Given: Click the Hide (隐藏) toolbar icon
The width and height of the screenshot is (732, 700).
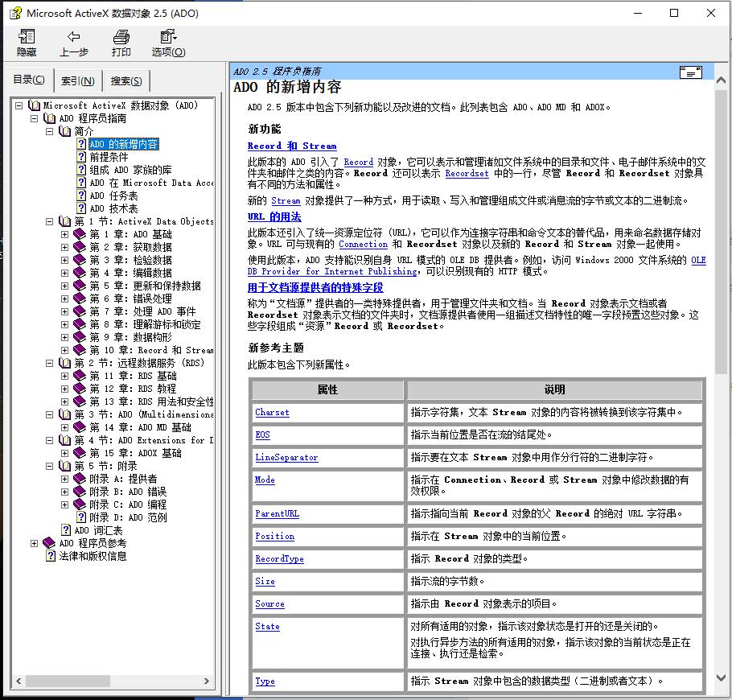Looking at the screenshot, I should 27,36.
